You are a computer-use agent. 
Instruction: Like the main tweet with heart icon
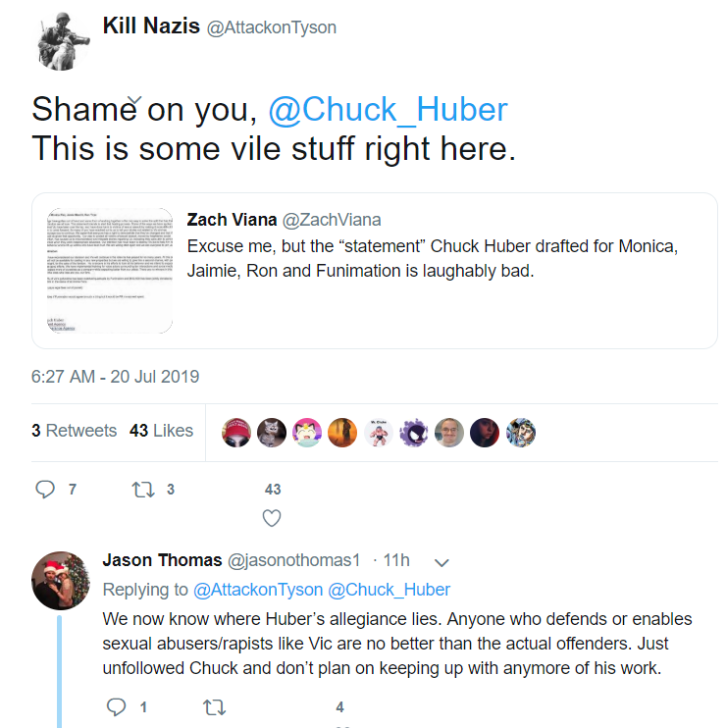(x=272, y=518)
